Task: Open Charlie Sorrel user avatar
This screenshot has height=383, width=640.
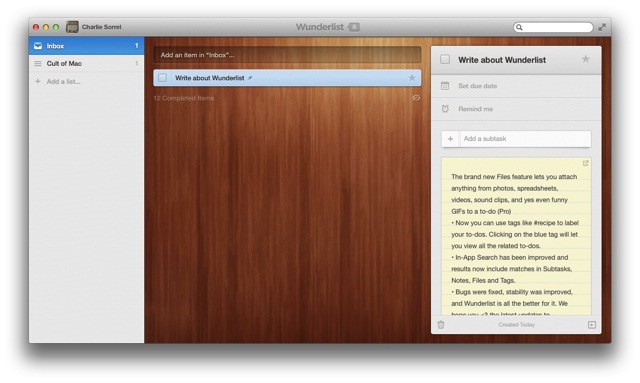Action: coord(72,27)
